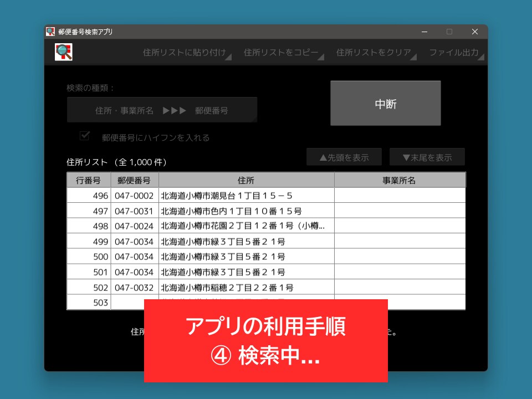
Task: Open 住所リストをクリア menu
Action: (376, 53)
